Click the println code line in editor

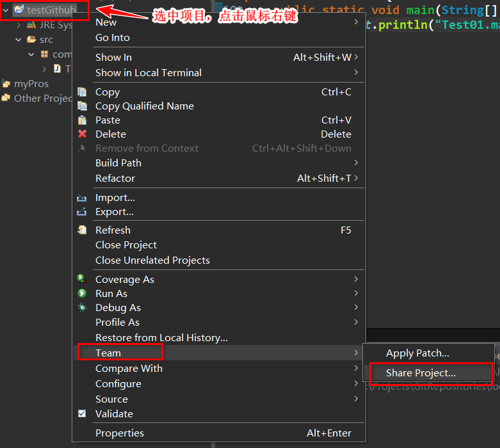point(433,25)
